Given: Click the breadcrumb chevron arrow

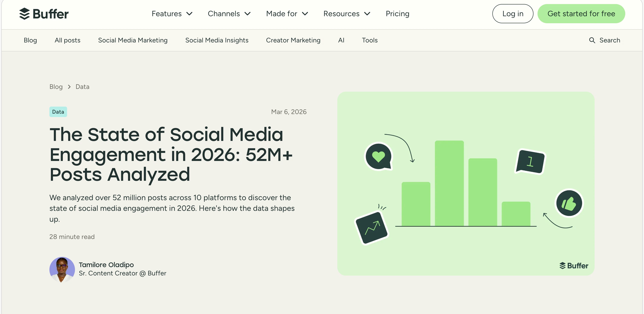Looking at the screenshot, I should [x=69, y=87].
